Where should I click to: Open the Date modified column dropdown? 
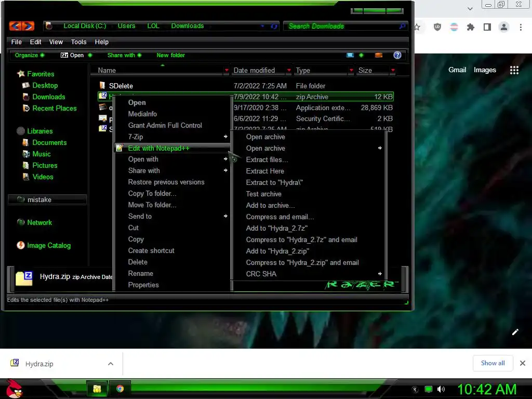point(289,70)
